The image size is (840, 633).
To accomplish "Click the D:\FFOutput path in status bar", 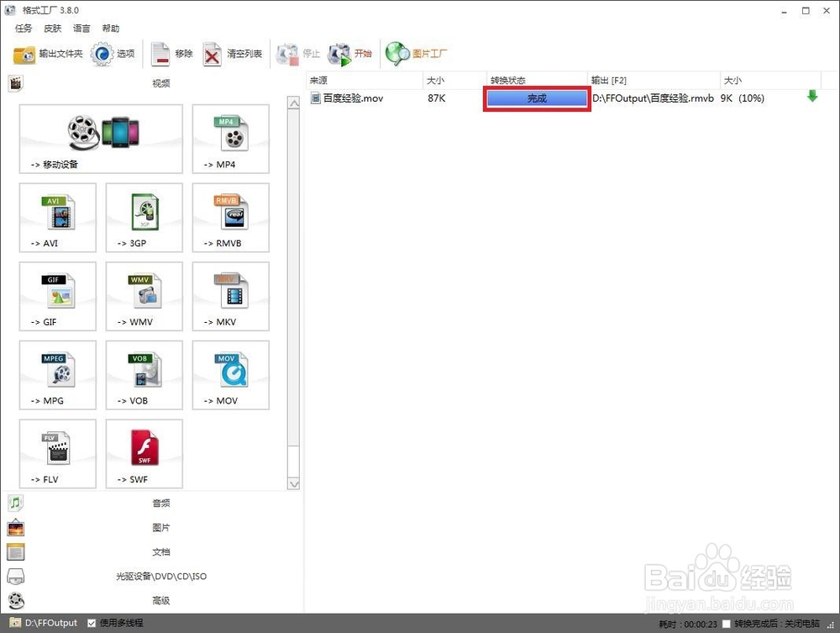I will pos(51,623).
